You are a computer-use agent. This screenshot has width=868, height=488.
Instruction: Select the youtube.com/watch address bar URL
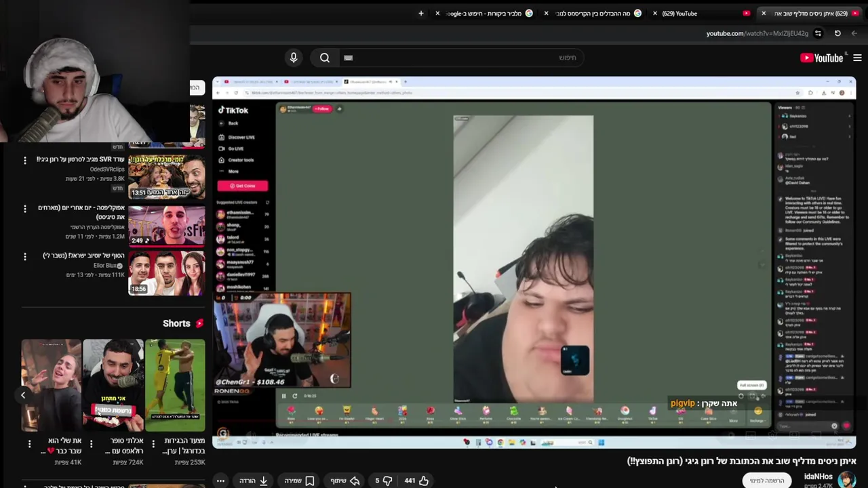click(x=757, y=33)
